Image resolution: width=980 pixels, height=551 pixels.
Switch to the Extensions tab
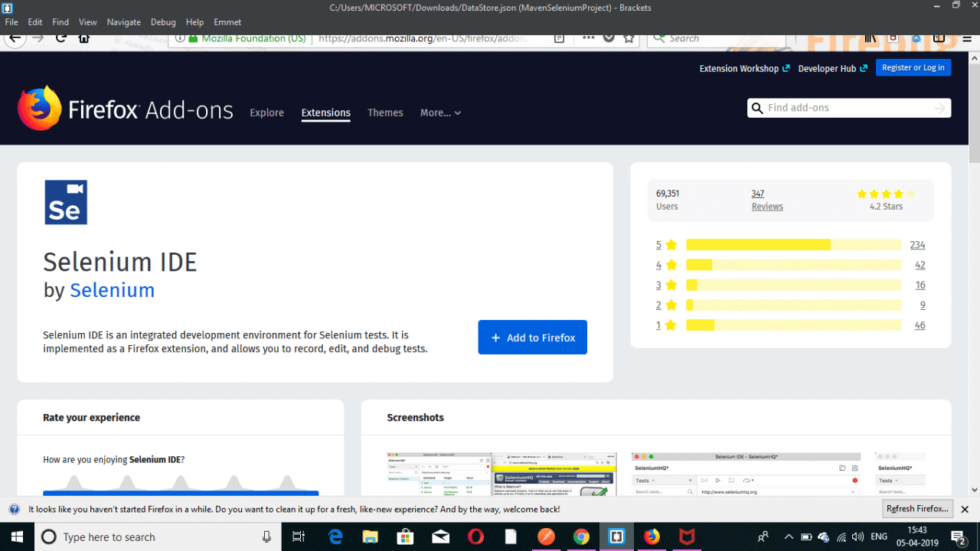325,112
